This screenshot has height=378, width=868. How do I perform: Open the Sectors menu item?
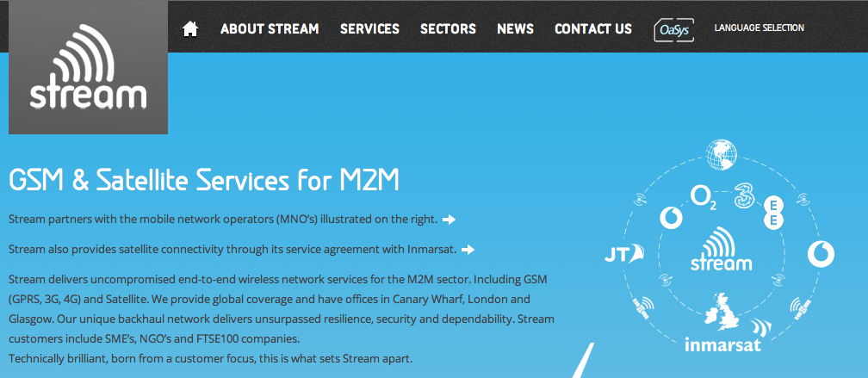point(448,29)
